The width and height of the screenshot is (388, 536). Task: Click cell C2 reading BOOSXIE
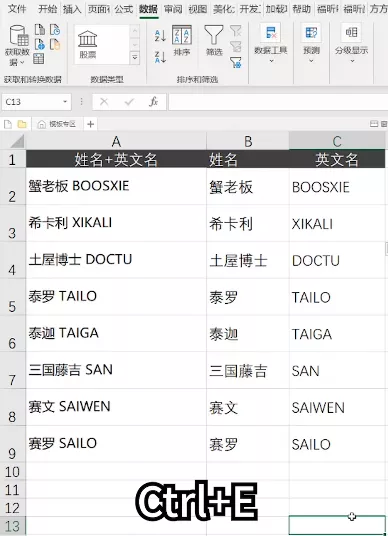tap(337, 186)
